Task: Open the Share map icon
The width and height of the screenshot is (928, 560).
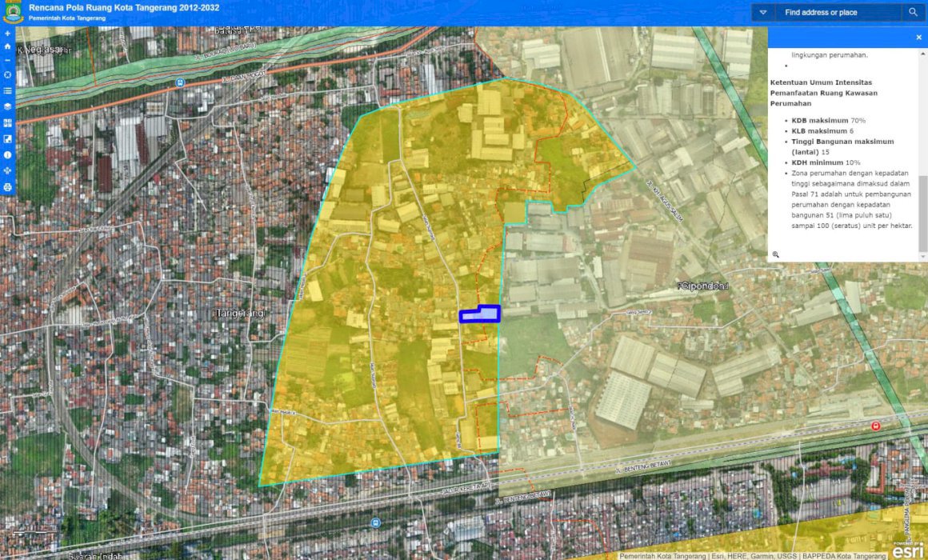Action: [x=8, y=171]
